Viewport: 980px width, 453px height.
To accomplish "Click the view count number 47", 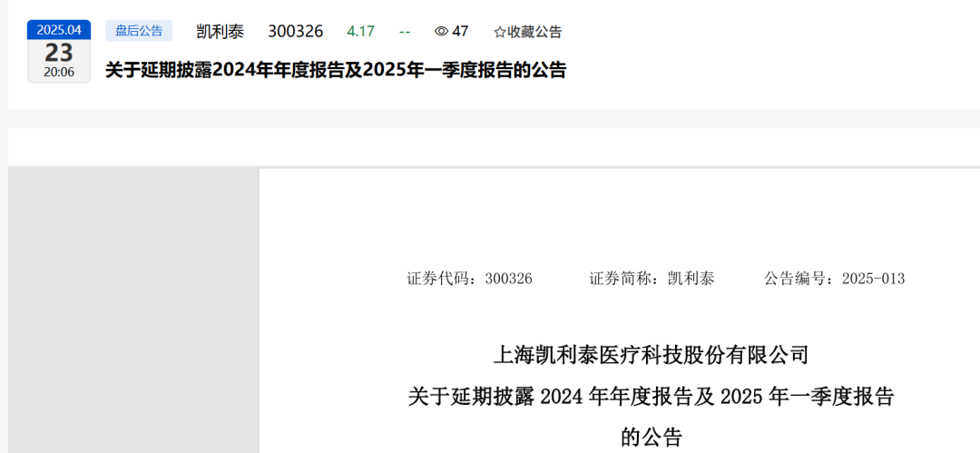I will click(460, 31).
